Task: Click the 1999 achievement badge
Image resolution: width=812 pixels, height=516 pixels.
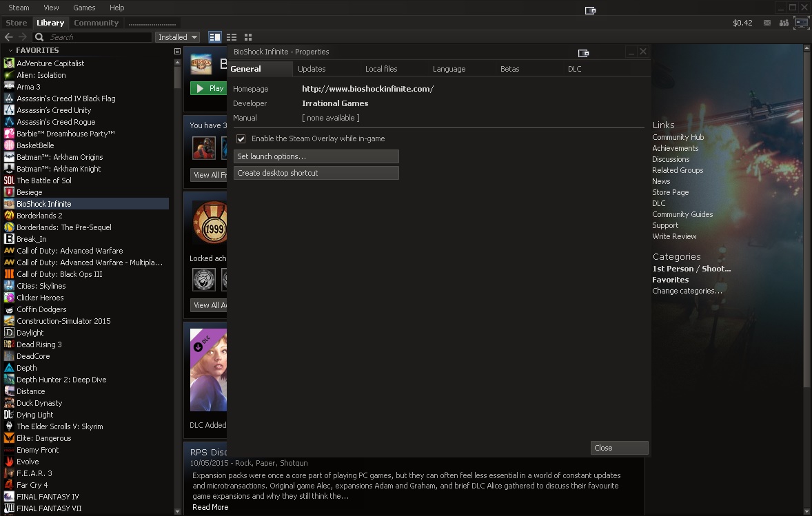Action: click(210, 223)
